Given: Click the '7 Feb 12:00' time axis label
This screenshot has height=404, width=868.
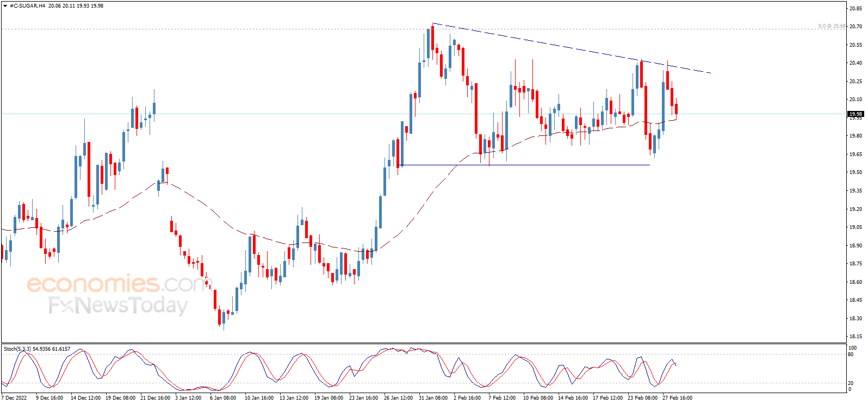Looking at the screenshot, I should 502,398.
